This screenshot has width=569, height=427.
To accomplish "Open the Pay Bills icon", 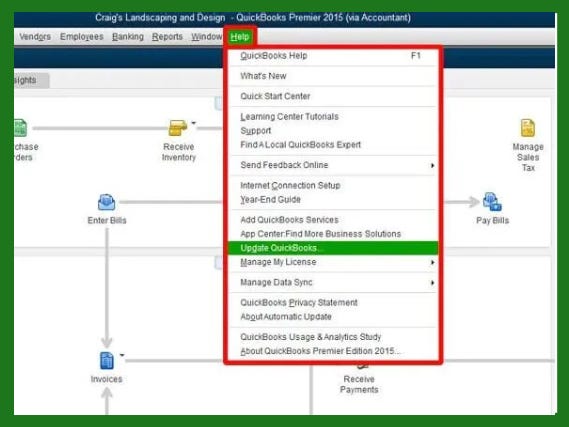I will point(492,202).
